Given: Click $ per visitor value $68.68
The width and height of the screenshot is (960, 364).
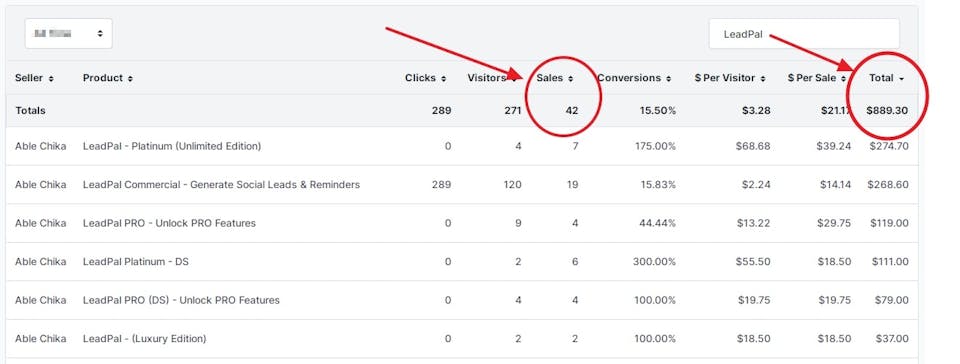Looking at the screenshot, I should coord(754,146).
